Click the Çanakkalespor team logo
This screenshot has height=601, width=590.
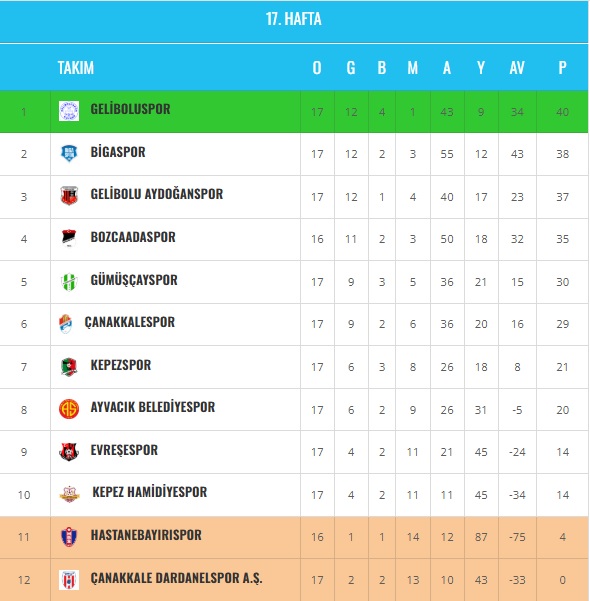pyautogui.click(x=66, y=324)
